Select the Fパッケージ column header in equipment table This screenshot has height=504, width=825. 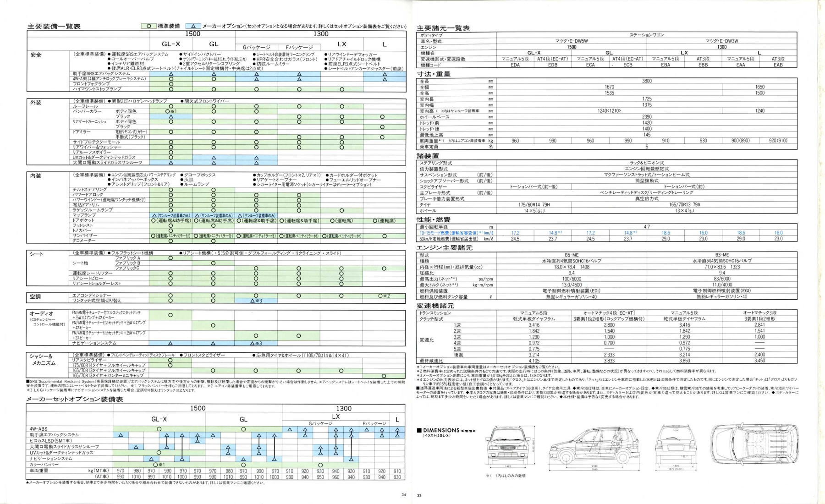(x=299, y=47)
